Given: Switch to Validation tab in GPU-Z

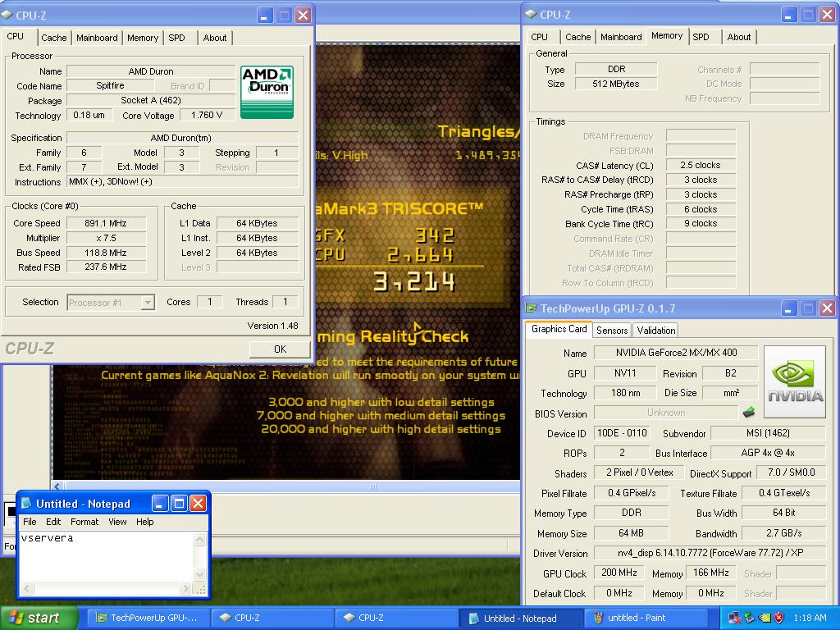Looking at the screenshot, I should click(x=655, y=331).
